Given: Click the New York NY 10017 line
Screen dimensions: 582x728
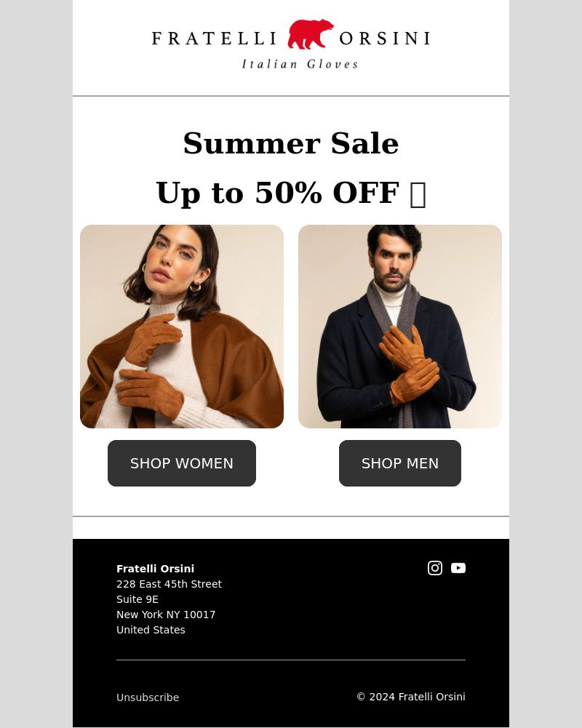Looking at the screenshot, I should [x=166, y=615].
